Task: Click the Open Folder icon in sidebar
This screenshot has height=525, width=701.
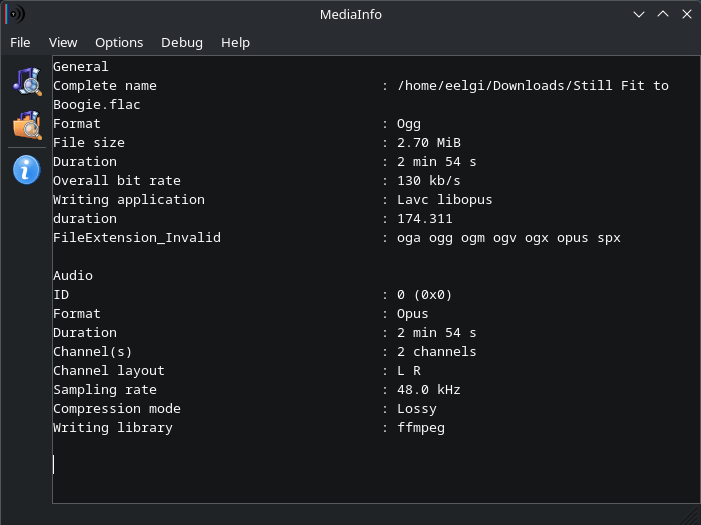Action: click(27, 125)
